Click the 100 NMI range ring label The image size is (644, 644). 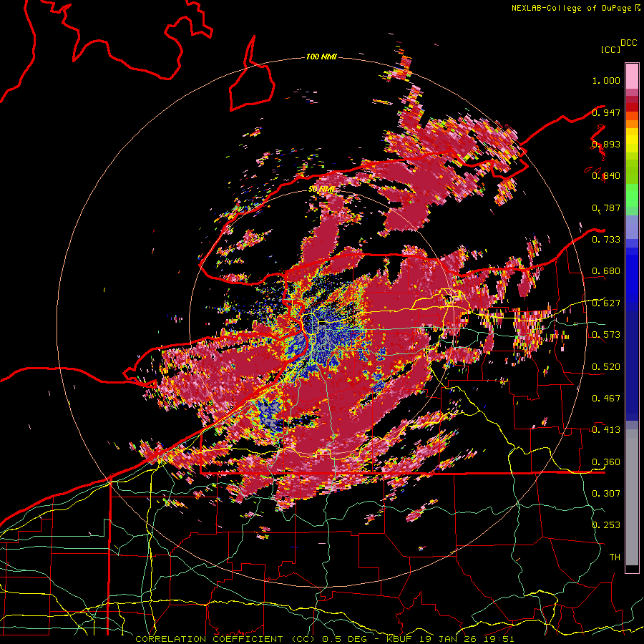(x=321, y=57)
